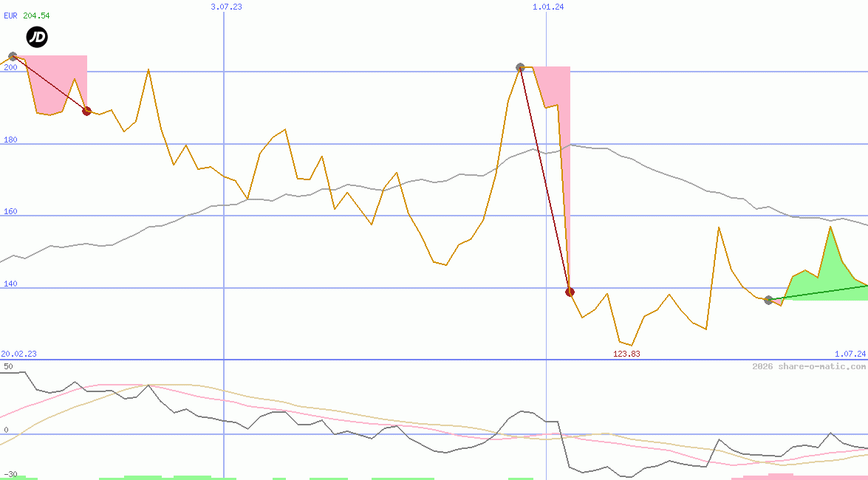The width and height of the screenshot is (868, 480).
Task: Select the gray marker starting the green trend line
Action: click(x=768, y=300)
